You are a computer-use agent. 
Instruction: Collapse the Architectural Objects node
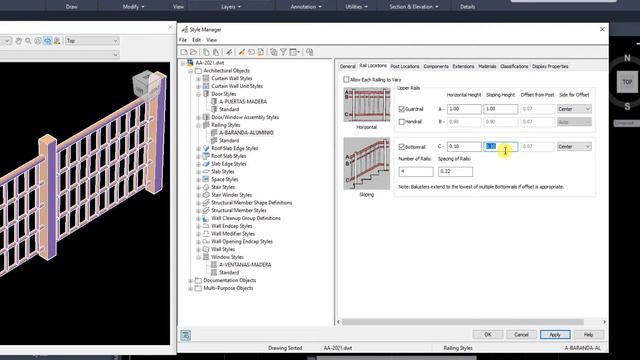tap(191, 71)
